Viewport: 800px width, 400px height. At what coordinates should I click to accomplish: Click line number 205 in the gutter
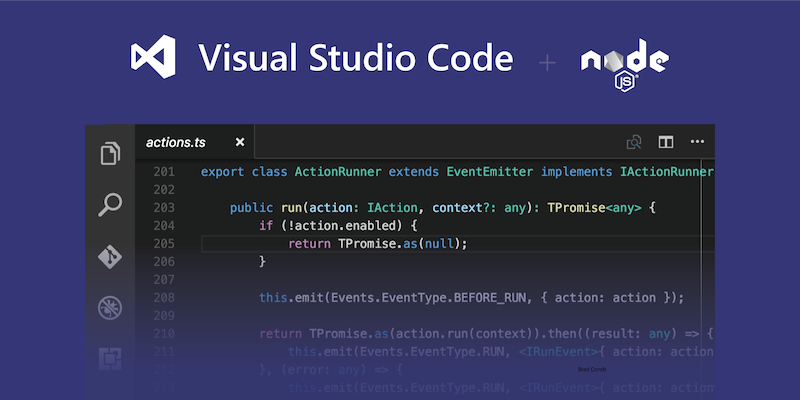[164, 244]
